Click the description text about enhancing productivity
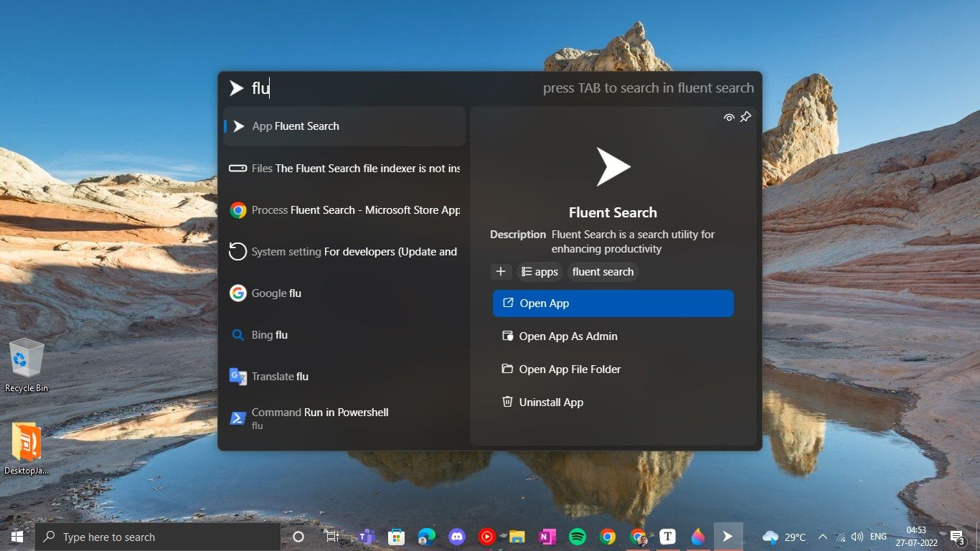The width and height of the screenshot is (980, 551). pyautogui.click(x=633, y=242)
